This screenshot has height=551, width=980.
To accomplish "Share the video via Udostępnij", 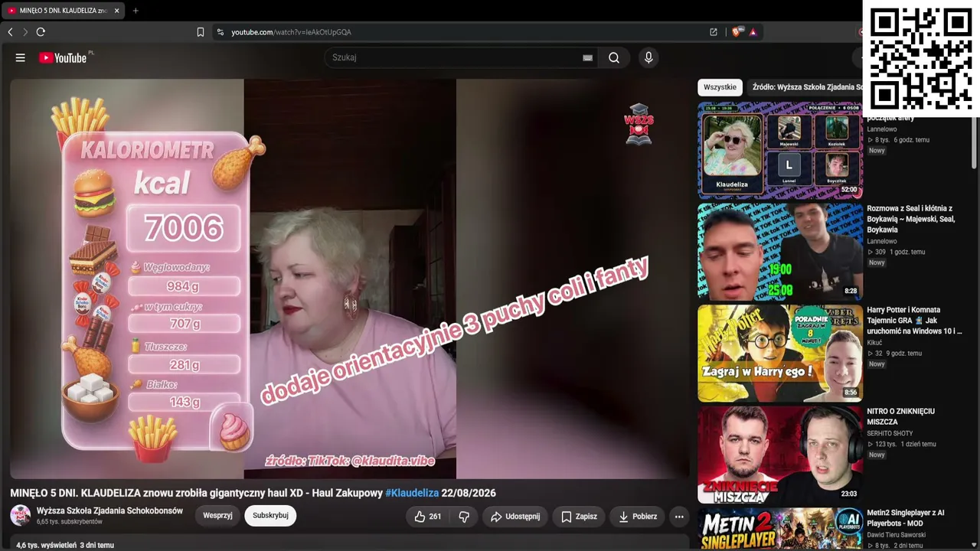I will point(515,517).
